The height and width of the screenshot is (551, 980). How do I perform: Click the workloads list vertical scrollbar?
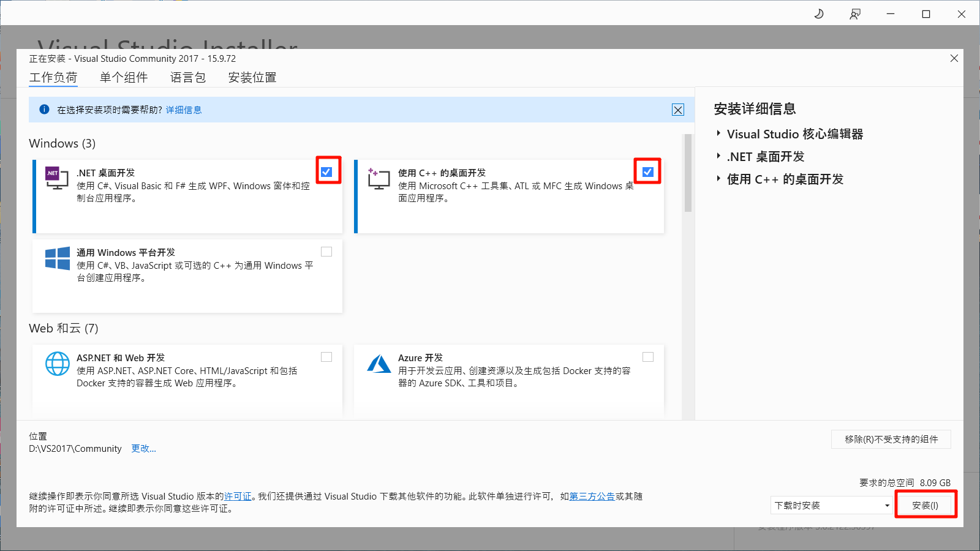coord(688,173)
